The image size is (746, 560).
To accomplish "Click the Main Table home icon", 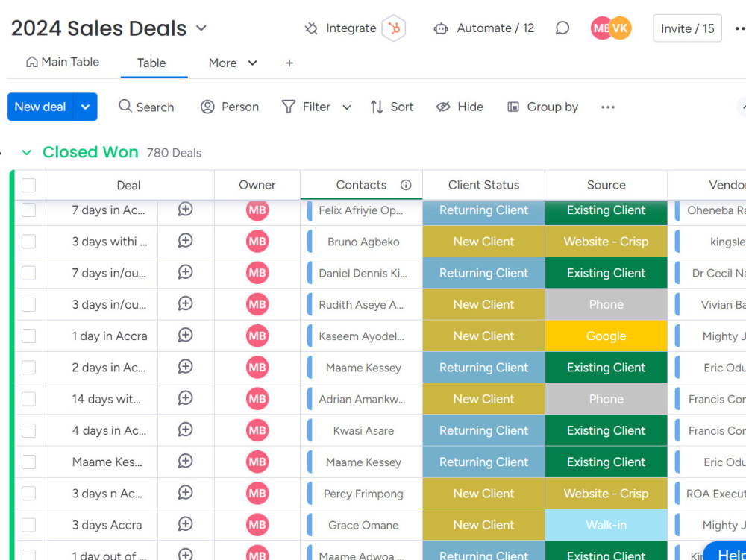I will pyautogui.click(x=32, y=62).
